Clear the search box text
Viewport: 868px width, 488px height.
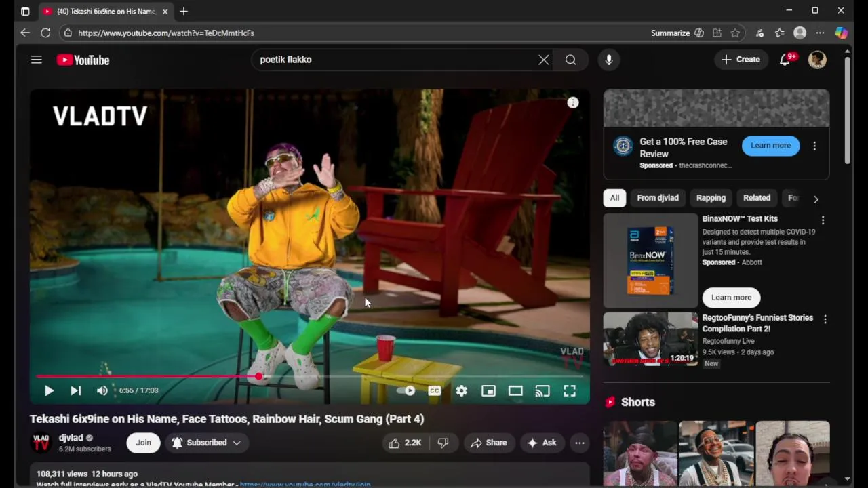click(x=544, y=60)
